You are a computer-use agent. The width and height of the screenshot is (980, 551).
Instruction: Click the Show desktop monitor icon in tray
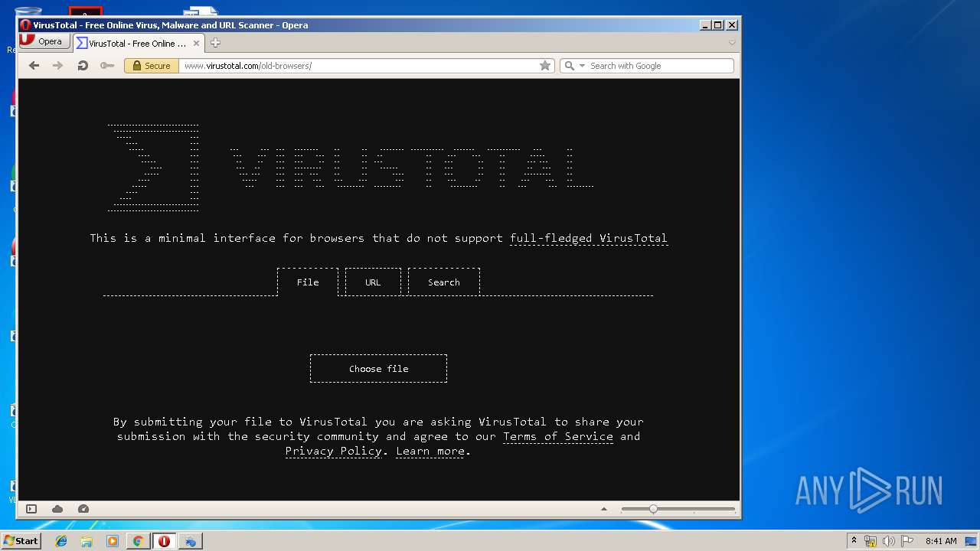[x=971, y=541]
